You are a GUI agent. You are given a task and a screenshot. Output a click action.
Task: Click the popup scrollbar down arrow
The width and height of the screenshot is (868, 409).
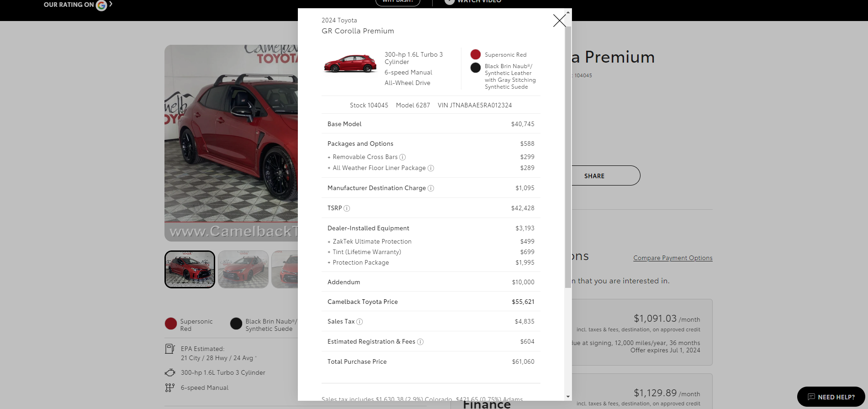click(x=568, y=397)
